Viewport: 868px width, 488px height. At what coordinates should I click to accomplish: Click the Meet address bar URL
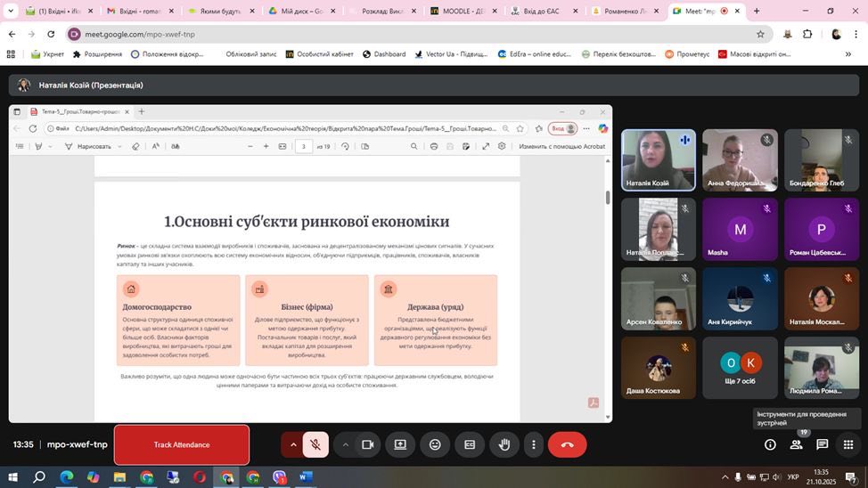pyautogui.click(x=140, y=35)
